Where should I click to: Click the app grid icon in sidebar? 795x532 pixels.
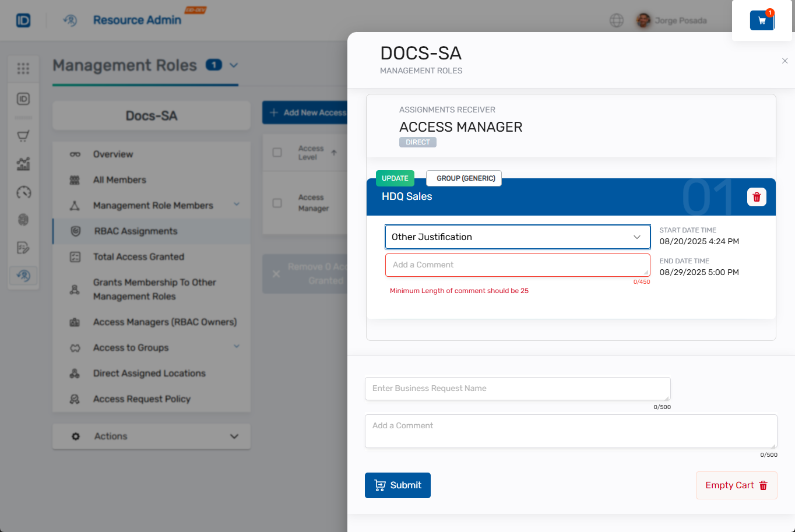(x=23, y=69)
